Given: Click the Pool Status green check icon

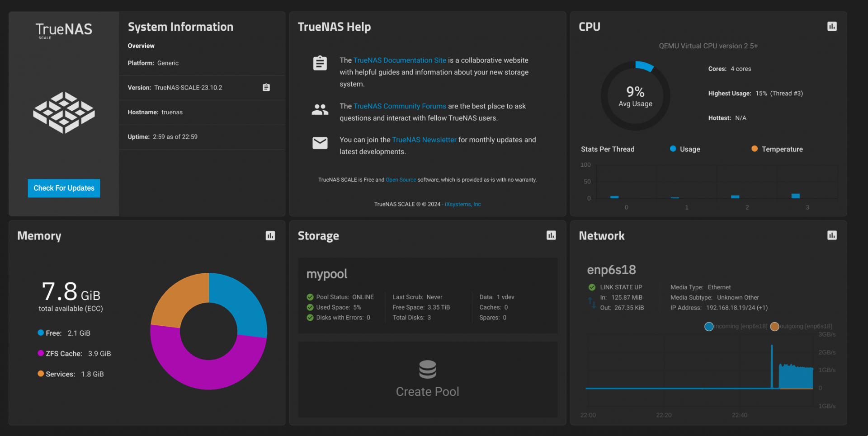Looking at the screenshot, I should pyautogui.click(x=310, y=297).
